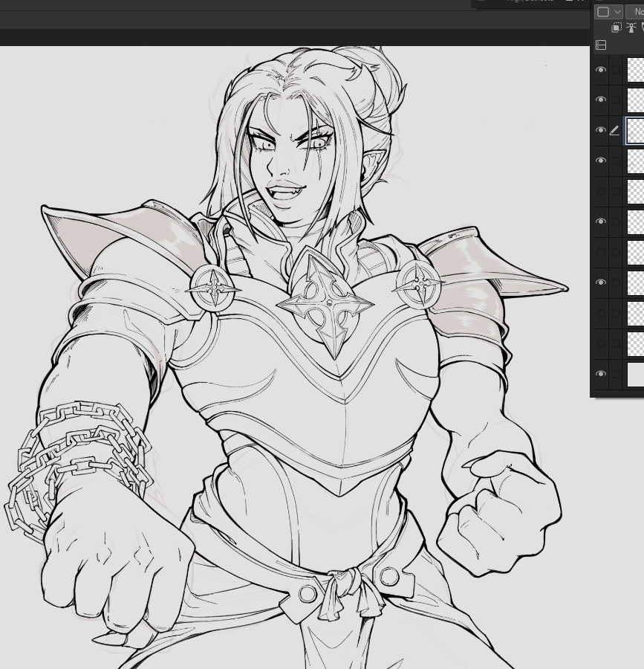Screen dimensions: 644x669
Task: Hide the sixth layer from the top
Action: (x=601, y=222)
